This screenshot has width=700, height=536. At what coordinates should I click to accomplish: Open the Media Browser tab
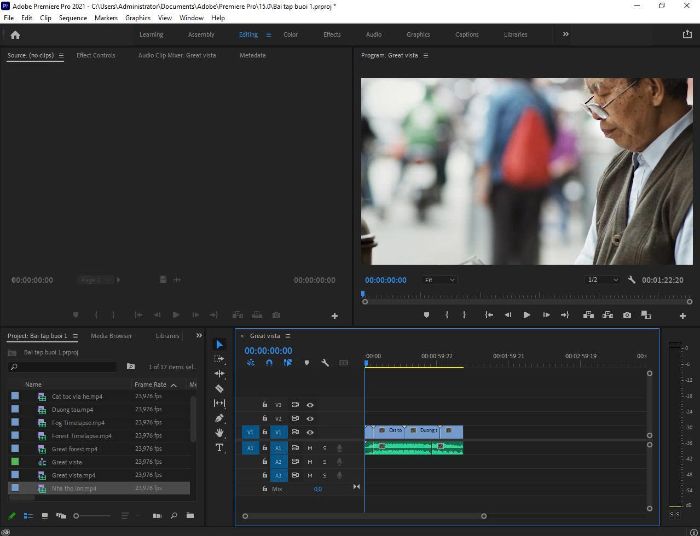point(111,336)
